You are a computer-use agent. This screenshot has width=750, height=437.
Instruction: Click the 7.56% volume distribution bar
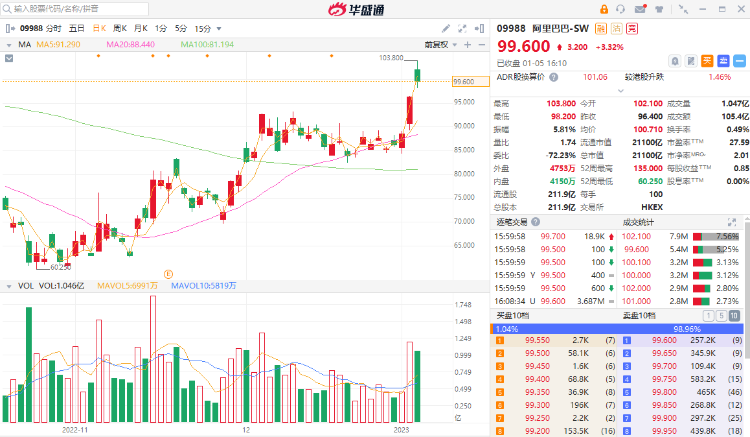(x=716, y=237)
